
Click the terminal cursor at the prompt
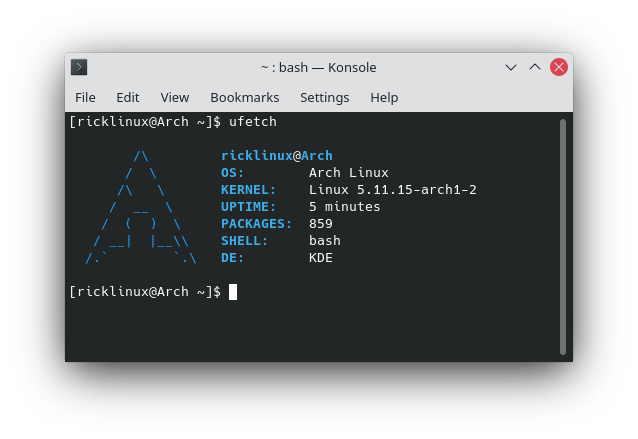[233, 292]
